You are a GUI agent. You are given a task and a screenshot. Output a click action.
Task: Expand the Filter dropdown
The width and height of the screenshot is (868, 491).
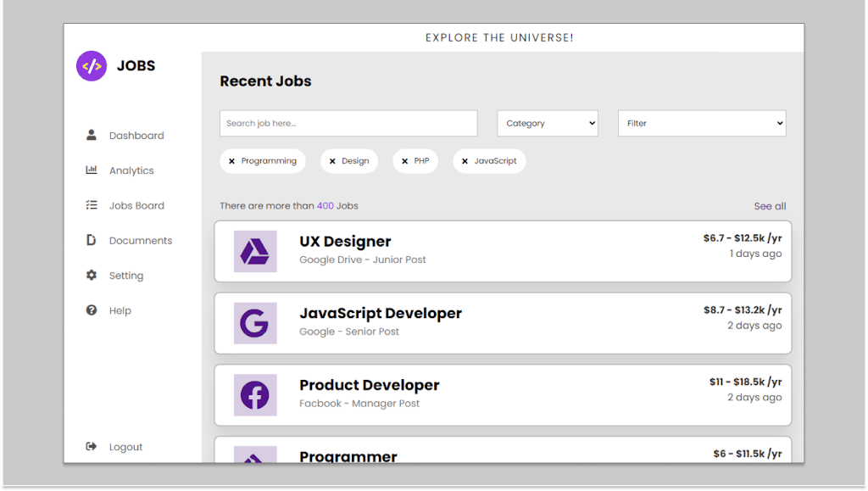702,123
